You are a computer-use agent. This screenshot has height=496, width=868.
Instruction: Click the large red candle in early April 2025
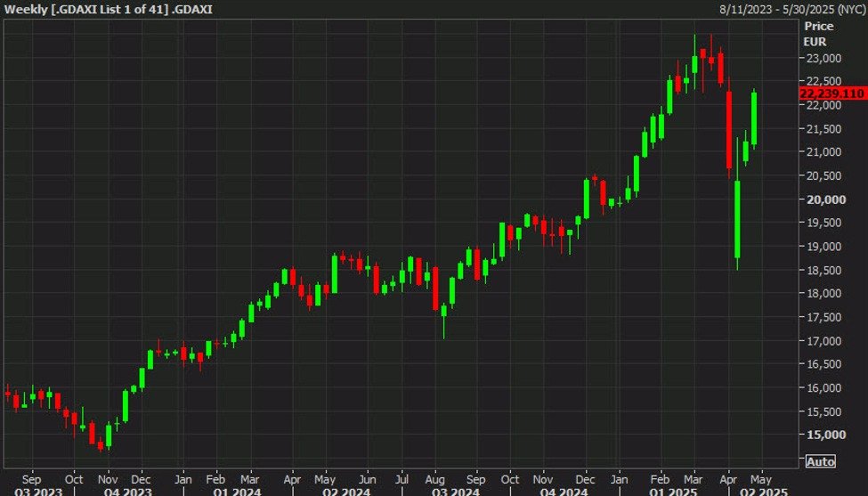(x=728, y=129)
